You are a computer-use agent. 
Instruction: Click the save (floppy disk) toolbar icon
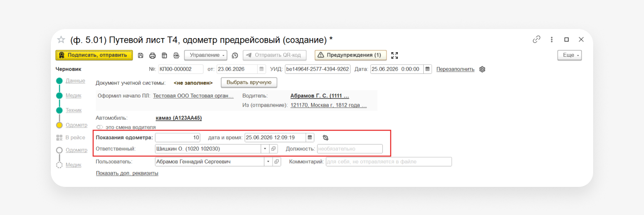coord(141,55)
